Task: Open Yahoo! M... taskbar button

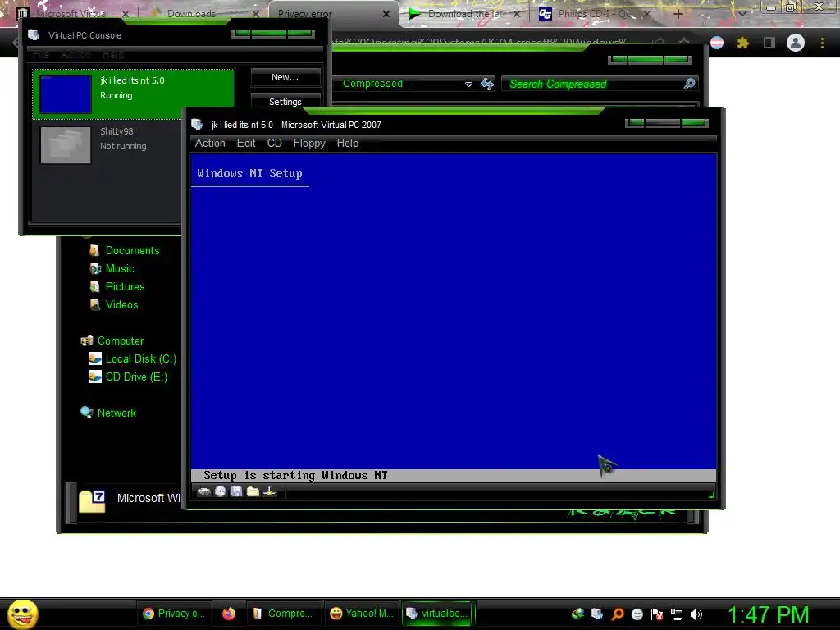Action: pos(362,614)
